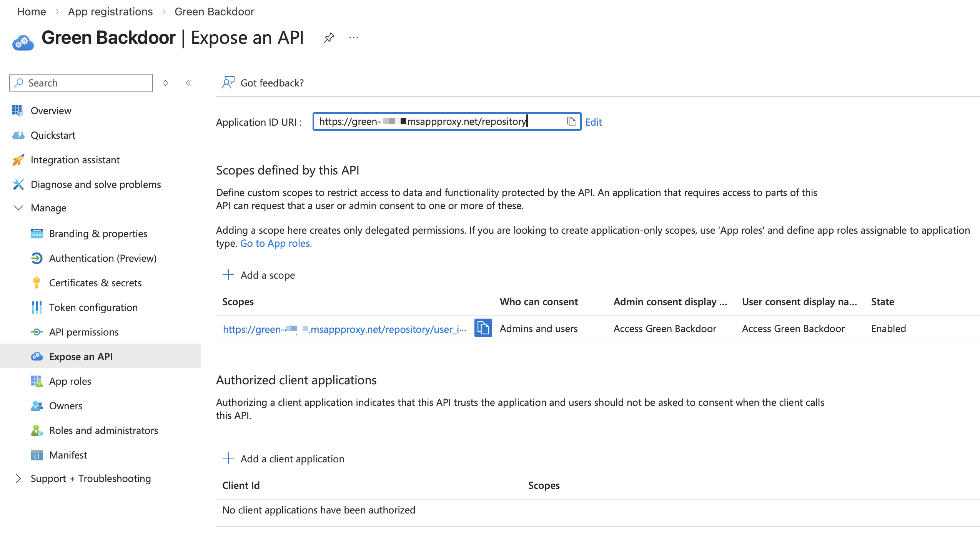
Task: Click the API permissions icon
Action: point(37,332)
